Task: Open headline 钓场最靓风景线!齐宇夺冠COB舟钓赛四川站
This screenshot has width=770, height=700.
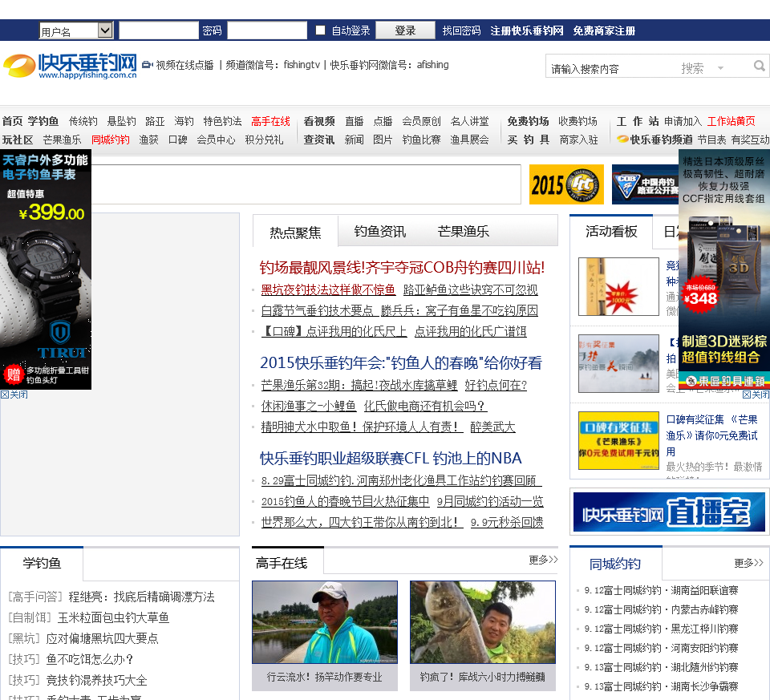Action: point(402,267)
